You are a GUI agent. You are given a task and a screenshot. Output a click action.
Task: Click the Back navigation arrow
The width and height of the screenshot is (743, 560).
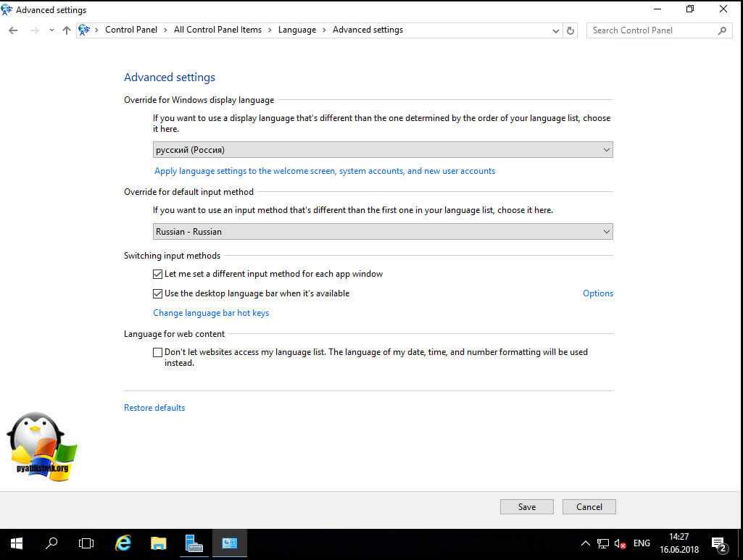13,30
